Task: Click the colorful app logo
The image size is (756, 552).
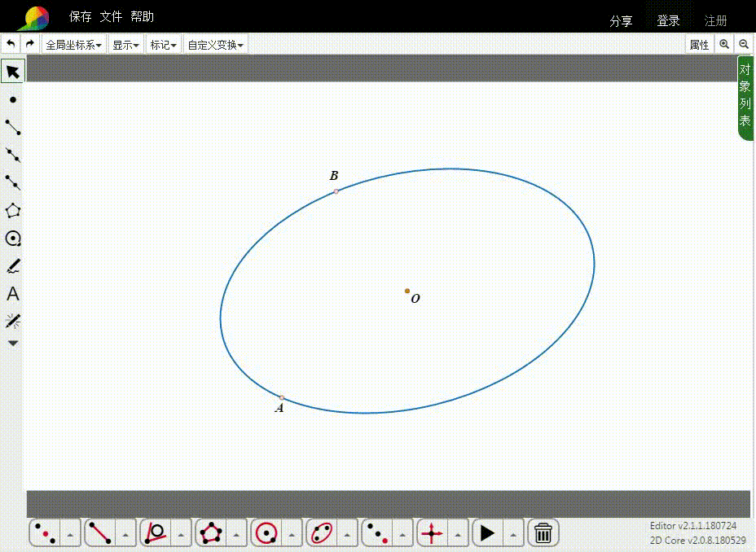Action: coord(35,18)
